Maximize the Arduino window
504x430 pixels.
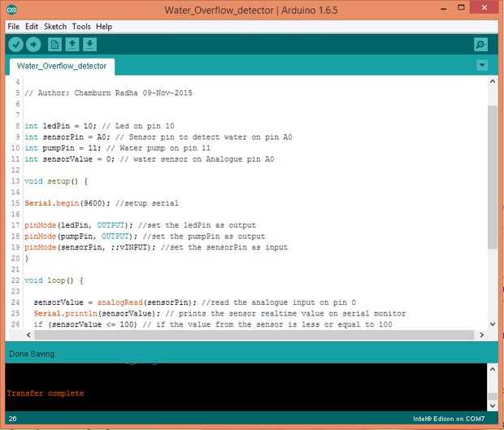coord(461,7)
